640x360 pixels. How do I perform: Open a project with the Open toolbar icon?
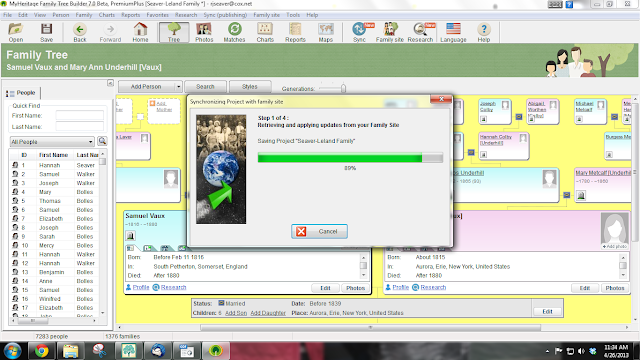(x=16, y=32)
